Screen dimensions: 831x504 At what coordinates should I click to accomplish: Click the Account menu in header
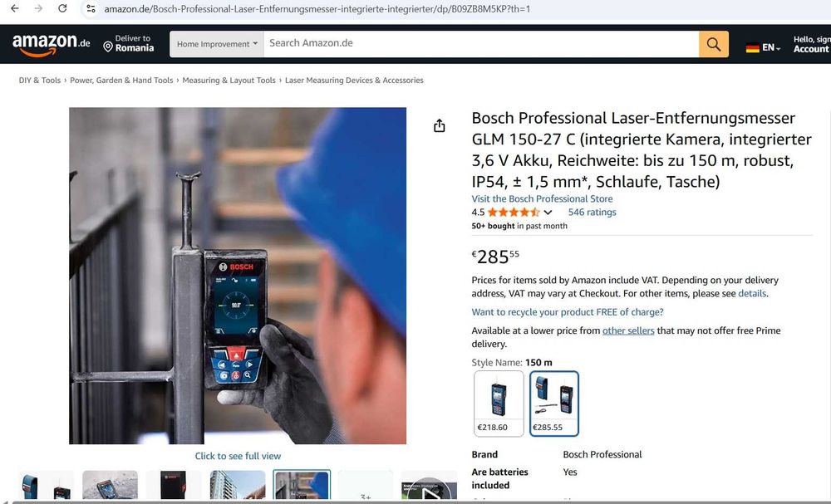pos(811,45)
